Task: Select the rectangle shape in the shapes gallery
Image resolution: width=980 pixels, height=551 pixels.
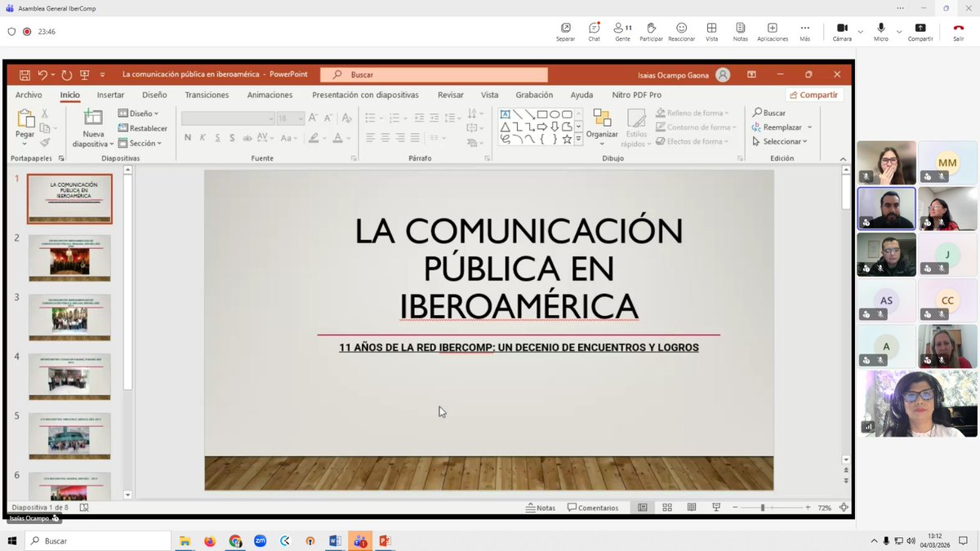Action: point(543,113)
